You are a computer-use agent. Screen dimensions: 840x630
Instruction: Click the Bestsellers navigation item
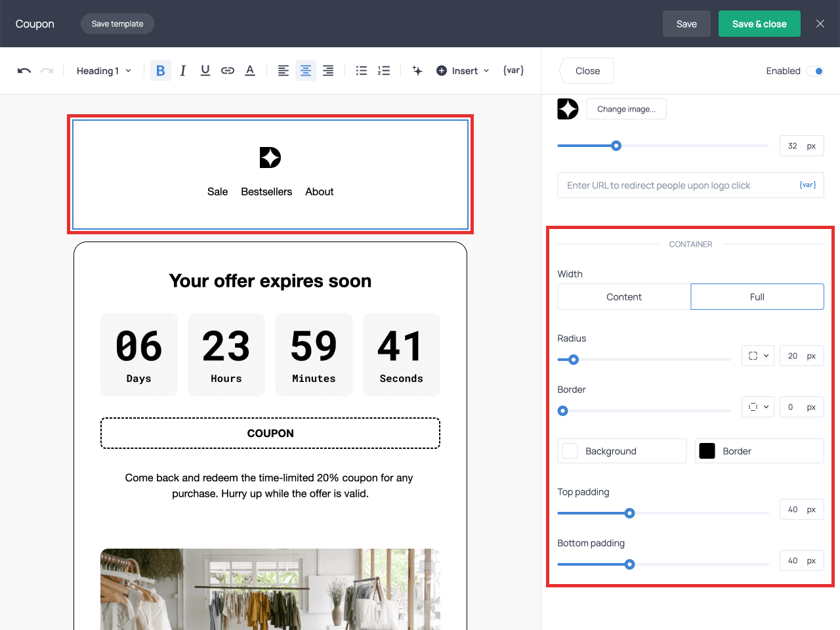[266, 192]
